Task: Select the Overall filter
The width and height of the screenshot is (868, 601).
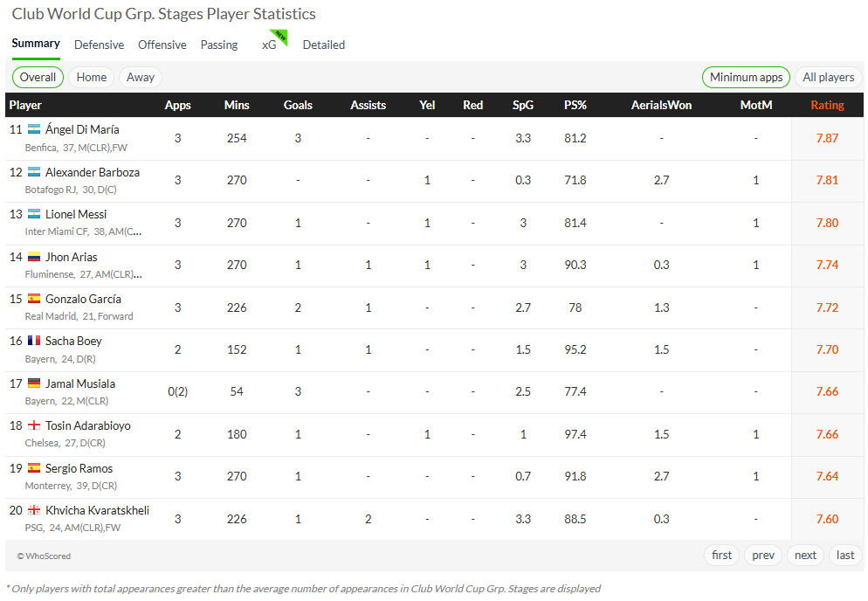Action: click(x=38, y=77)
